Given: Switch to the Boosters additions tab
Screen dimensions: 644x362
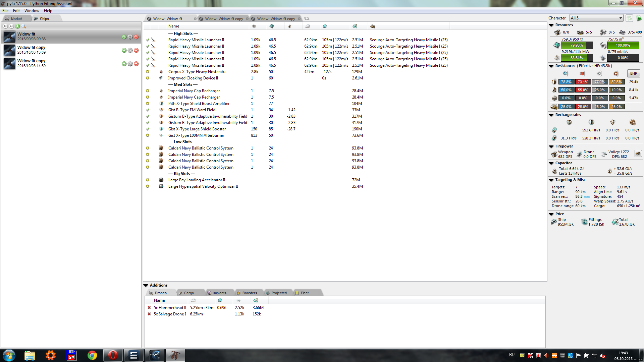Looking at the screenshot, I should [250, 293].
